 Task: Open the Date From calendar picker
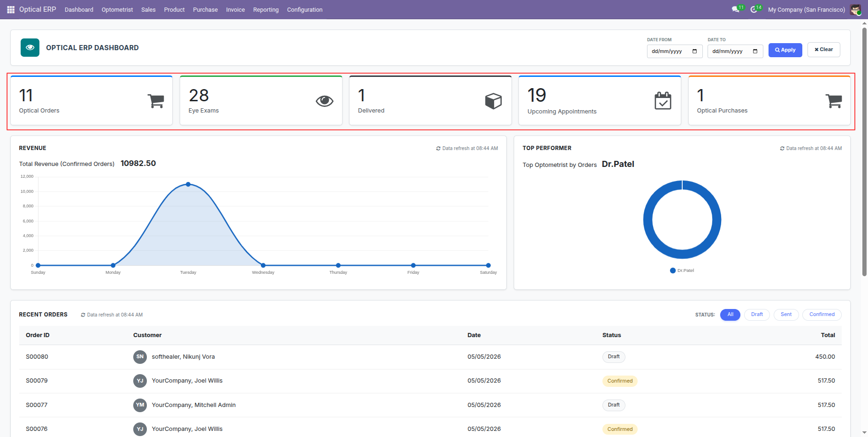(x=695, y=51)
